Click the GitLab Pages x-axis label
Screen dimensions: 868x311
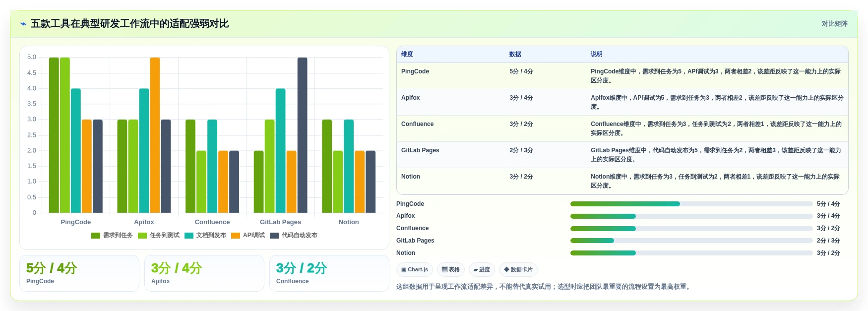(x=281, y=222)
